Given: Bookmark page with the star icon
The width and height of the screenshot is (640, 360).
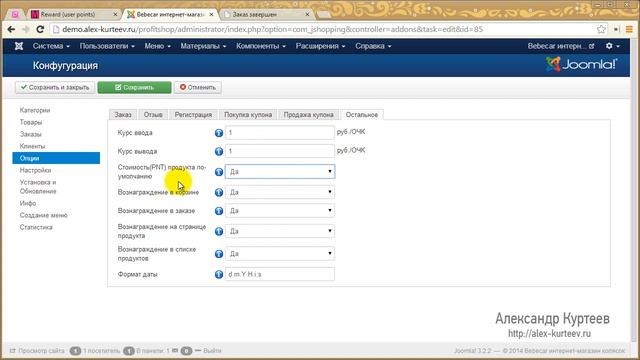Looking at the screenshot, I should click(601, 29).
